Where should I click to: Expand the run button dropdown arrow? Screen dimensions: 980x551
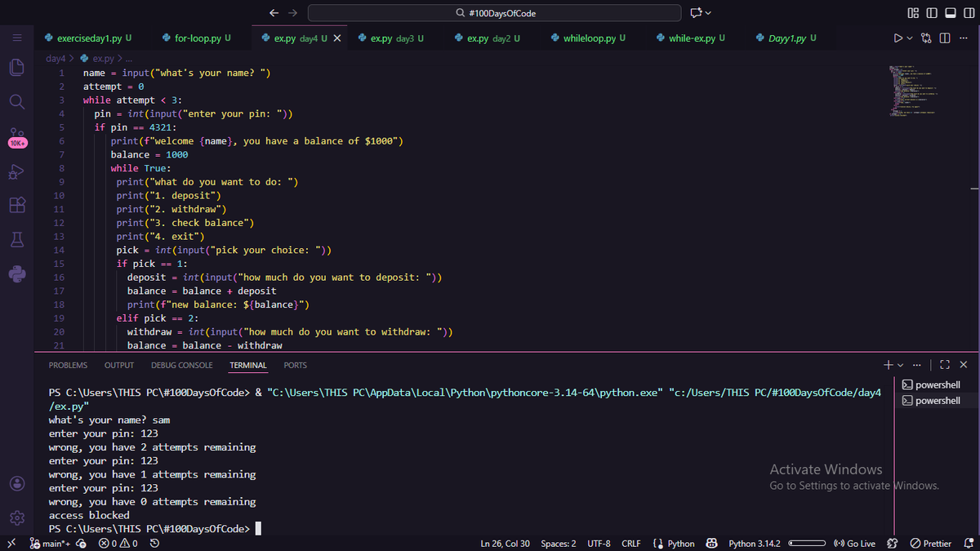point(910,38)
